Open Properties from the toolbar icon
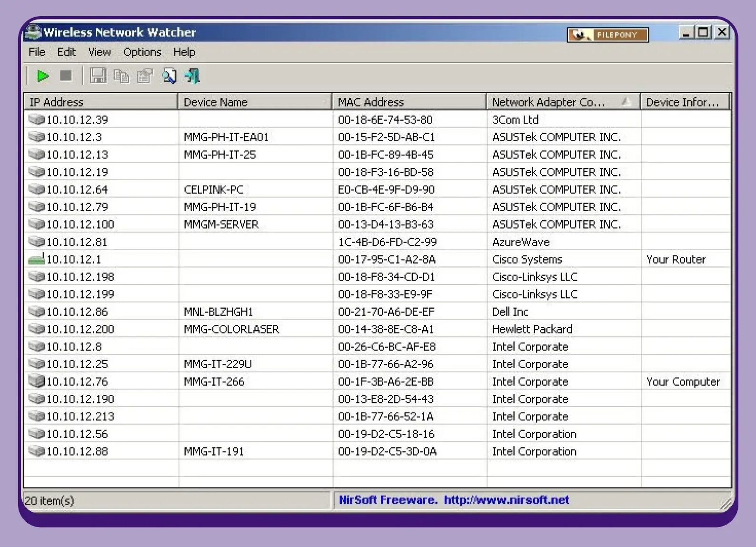The image size is (756, 547). point(145,76)
